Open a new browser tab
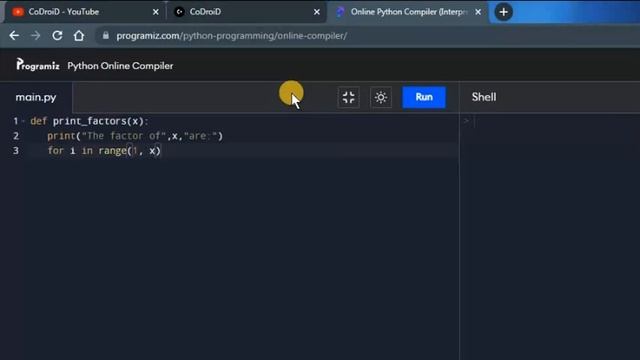Image resolution: width=640 pixels, height=360 pixels. [x=503, y=12]
